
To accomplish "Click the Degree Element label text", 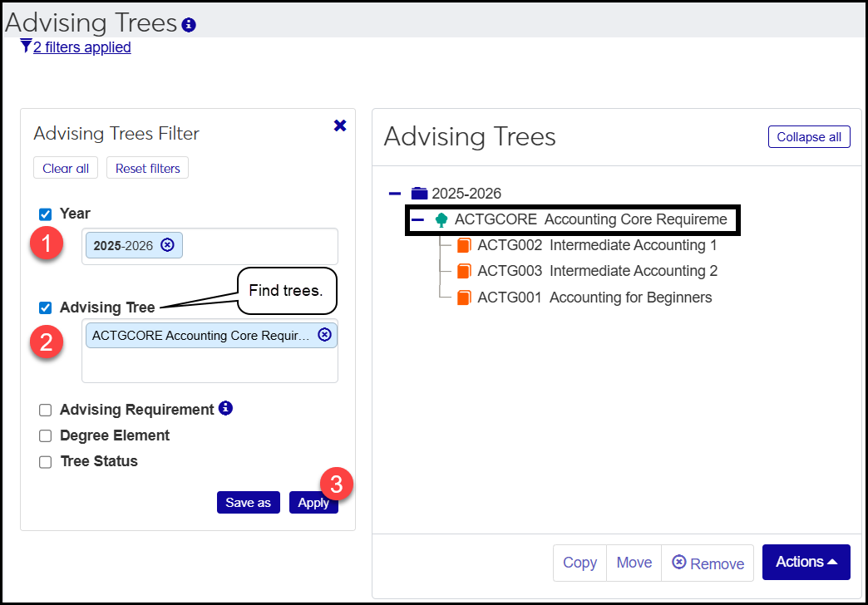I will (x=115, y=435).
